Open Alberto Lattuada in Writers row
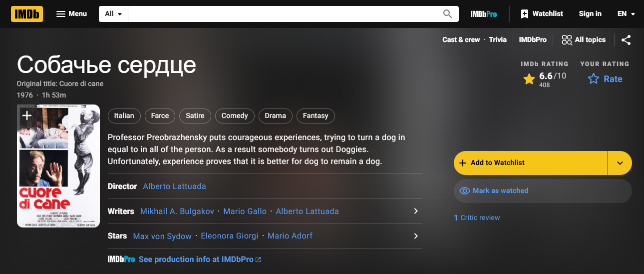This screenshot has width=644, height=274. click(x=307, y=211)
